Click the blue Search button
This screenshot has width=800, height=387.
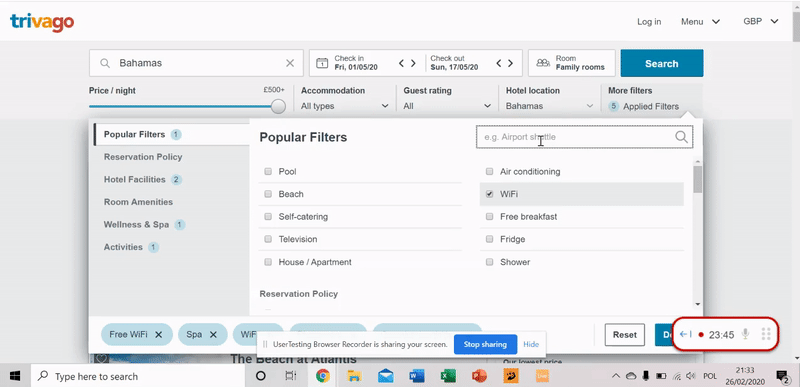(x=662, y=63)
